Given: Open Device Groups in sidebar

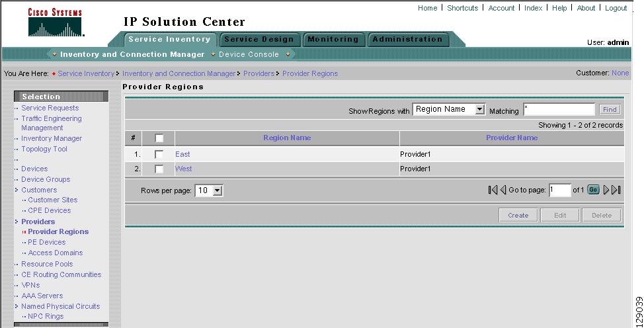Looking at the screenshot, I should 46,179.
